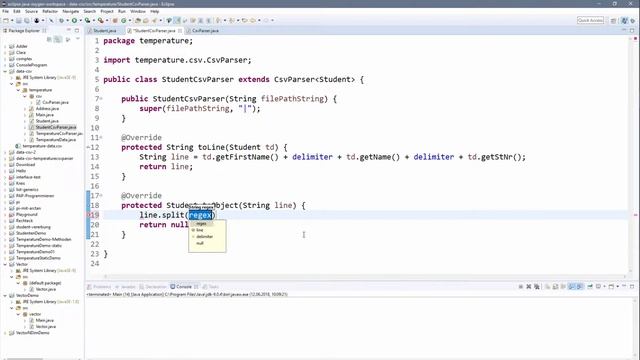The width and height of the screenshot is (640, 360).
Task: Click the Run Last Tool toolbar icon
Action: (100, 20)
